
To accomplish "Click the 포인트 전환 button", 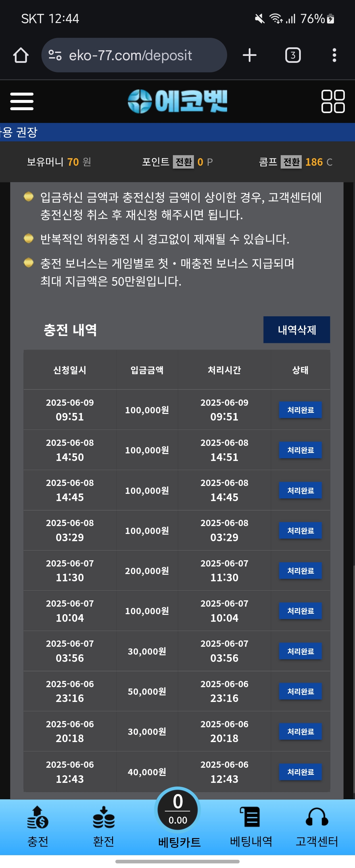I will tap(183, 162).
